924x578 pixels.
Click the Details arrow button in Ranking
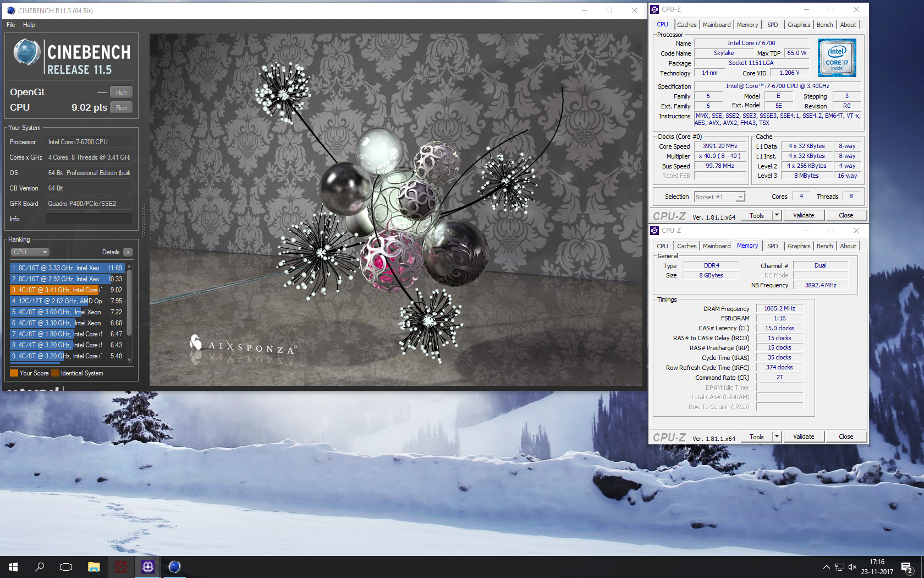(128, 252)
